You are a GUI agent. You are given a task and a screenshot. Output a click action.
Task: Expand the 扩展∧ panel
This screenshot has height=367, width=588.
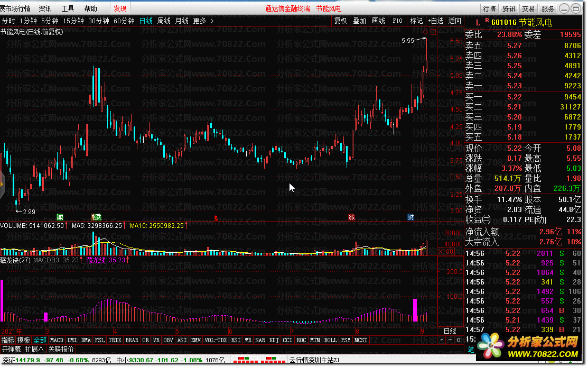coord(34,350)
